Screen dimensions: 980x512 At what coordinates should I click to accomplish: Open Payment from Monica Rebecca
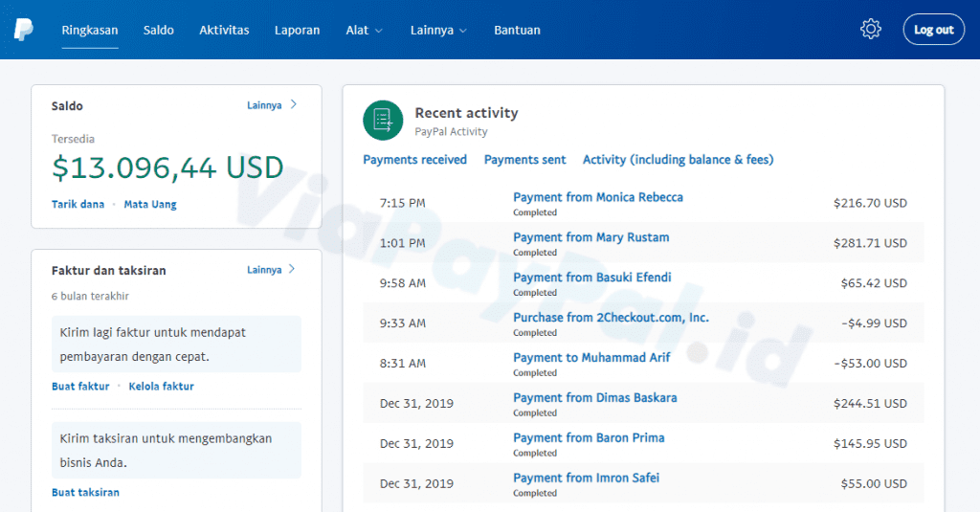pyautogui.click(x=598, y=197)
